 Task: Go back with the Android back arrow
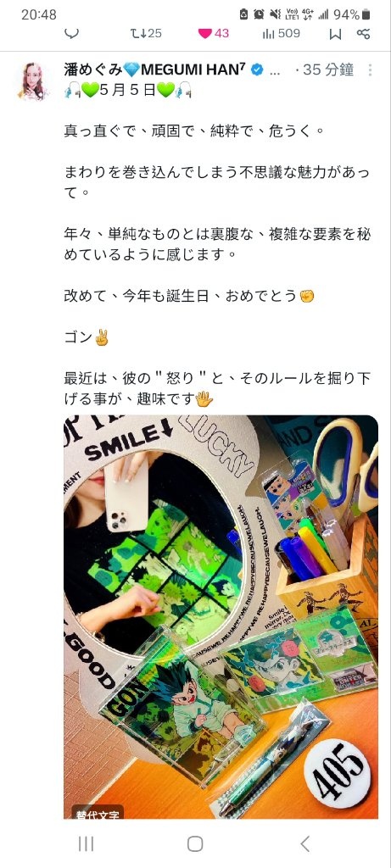tap(304, 843)
